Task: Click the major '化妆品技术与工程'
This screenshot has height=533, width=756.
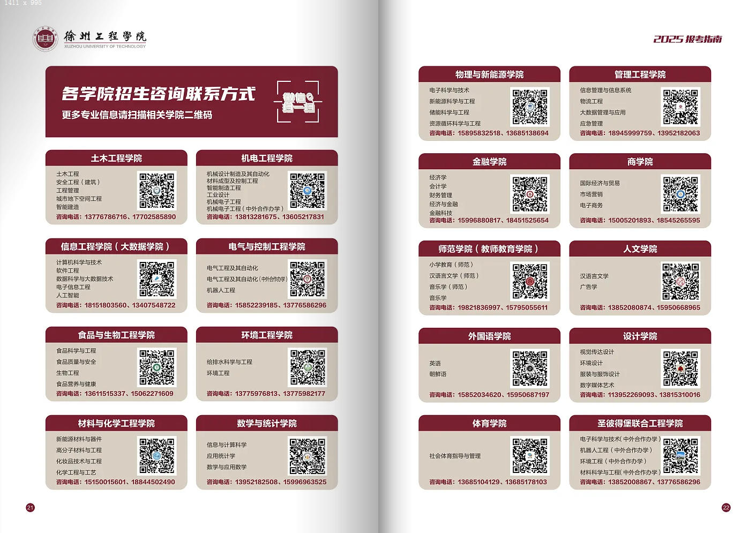Action: [x=79, y=461]
